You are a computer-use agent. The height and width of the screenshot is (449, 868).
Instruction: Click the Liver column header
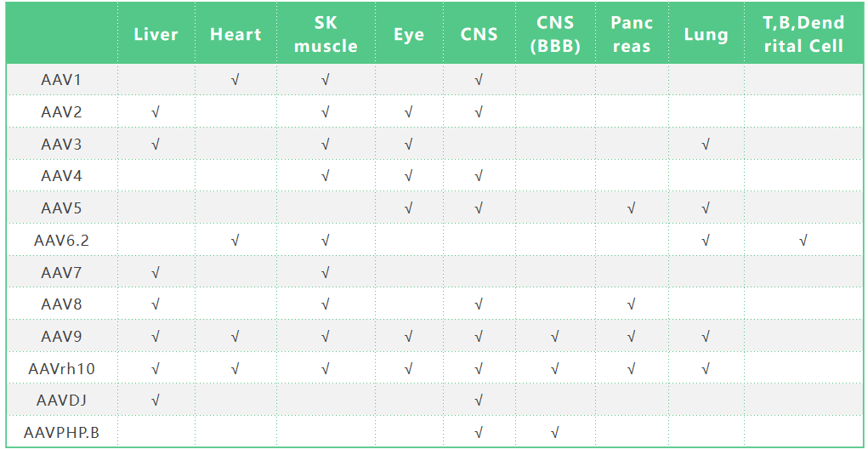click(156, 35)
